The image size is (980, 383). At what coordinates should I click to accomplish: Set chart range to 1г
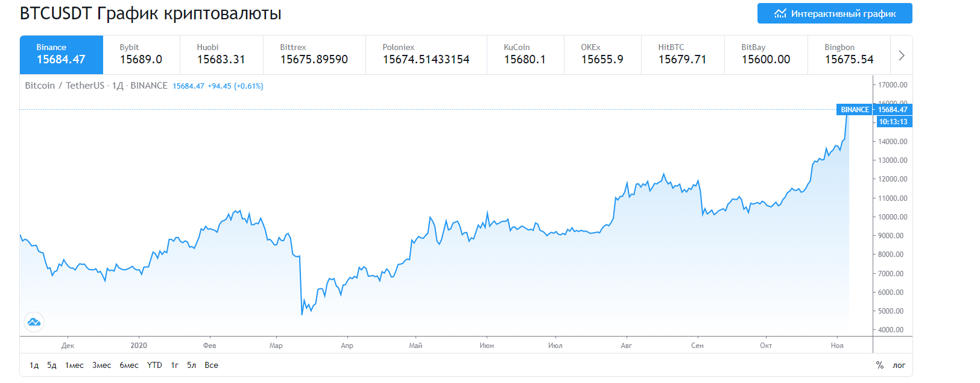175,365
